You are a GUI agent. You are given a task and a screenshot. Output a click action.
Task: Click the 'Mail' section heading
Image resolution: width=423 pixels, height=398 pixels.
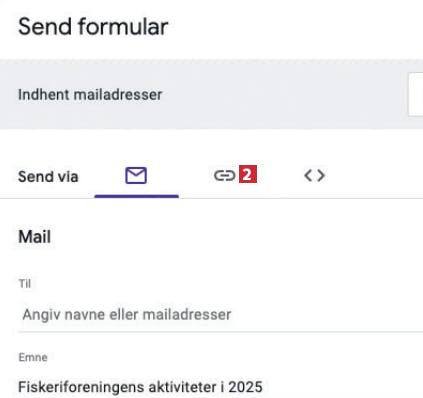point(35,237)
